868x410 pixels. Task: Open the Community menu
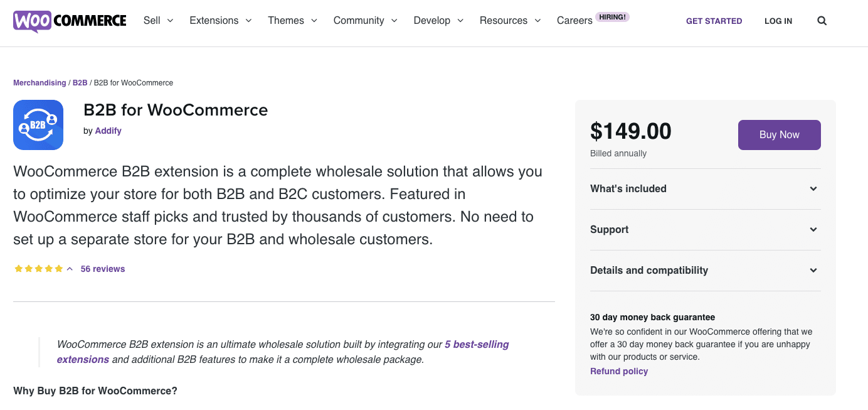[x=366, y=21]
